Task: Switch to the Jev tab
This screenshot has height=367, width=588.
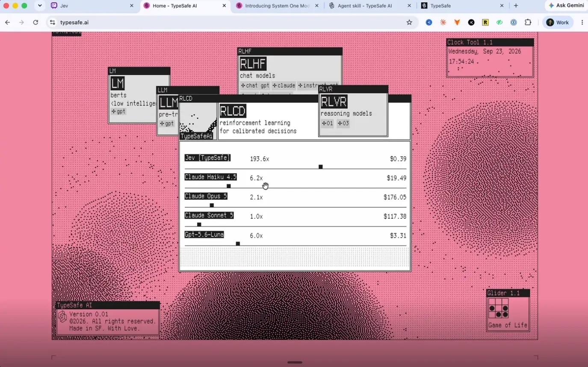Action: pyautogui.click(x=92, y=6)
